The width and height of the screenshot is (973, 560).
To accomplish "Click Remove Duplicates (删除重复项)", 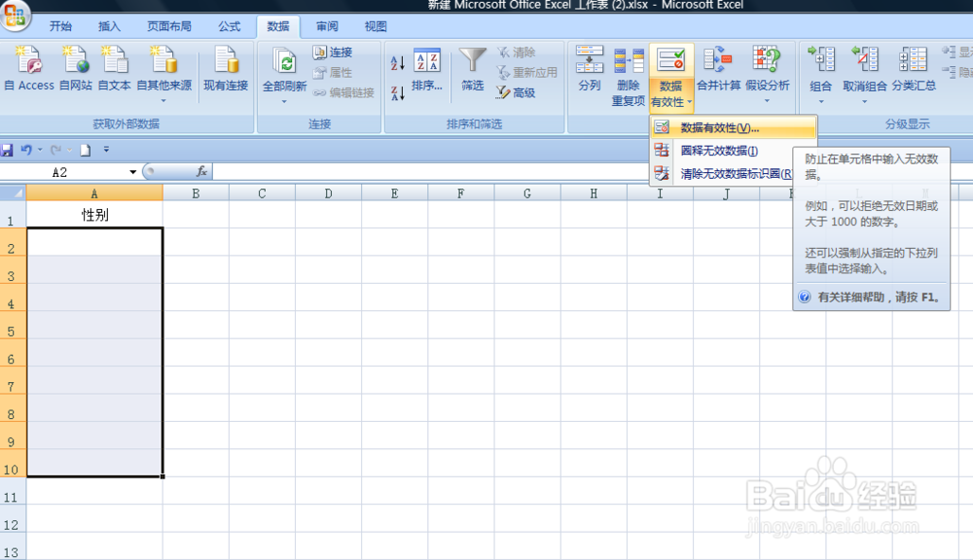I will (x=628, y=76).
